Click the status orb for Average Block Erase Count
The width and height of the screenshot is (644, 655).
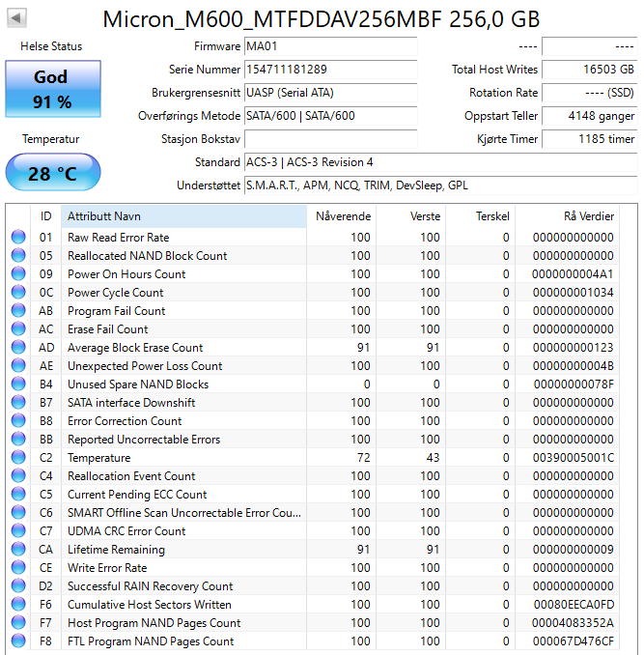[17, 348]
